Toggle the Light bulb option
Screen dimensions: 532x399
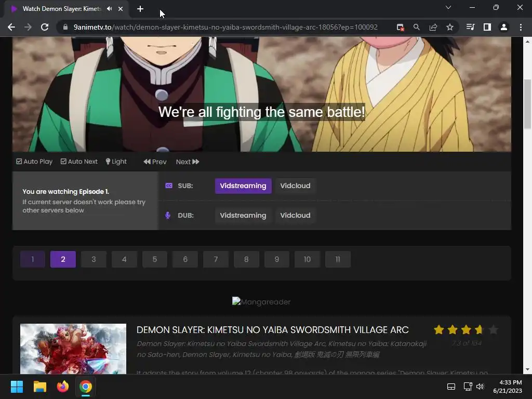coord(116,162)
